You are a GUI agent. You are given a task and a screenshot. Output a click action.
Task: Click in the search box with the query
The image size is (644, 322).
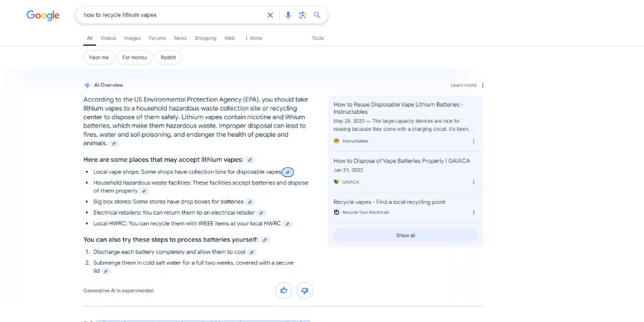coord(172,15)
